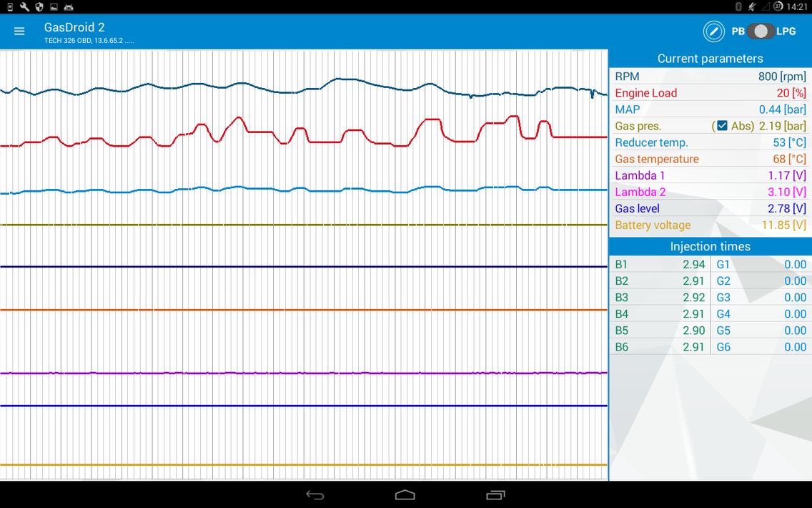This screenshot has width=812, height=508.
Task: Tap the 2.19 [bar] gas pressure value
Action: point(783,126)
